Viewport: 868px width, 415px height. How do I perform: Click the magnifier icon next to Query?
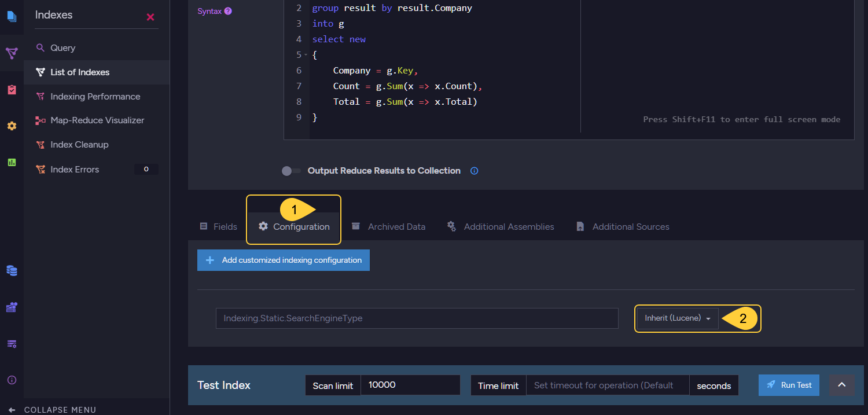(40, 48)
